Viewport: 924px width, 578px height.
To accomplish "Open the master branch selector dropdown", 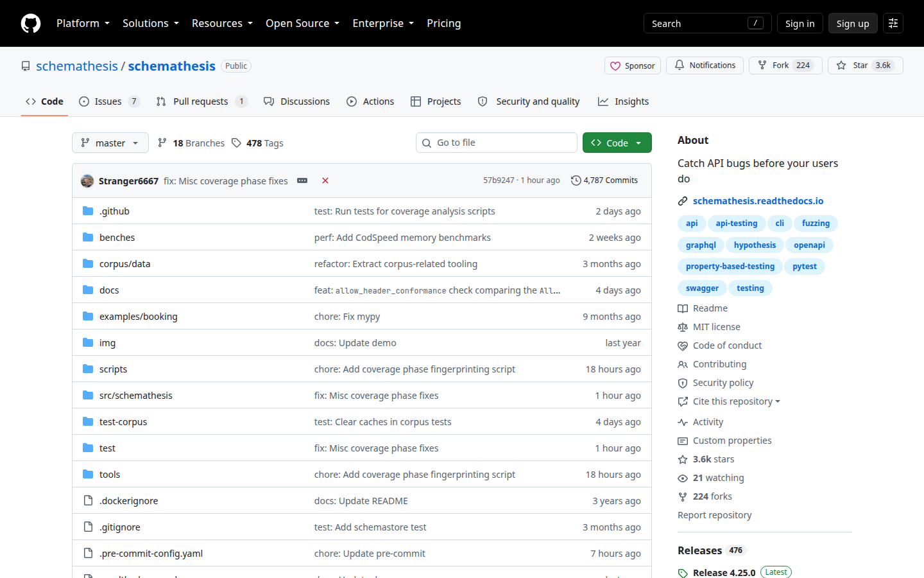I will pyautogui.click(x=110, y=143).
